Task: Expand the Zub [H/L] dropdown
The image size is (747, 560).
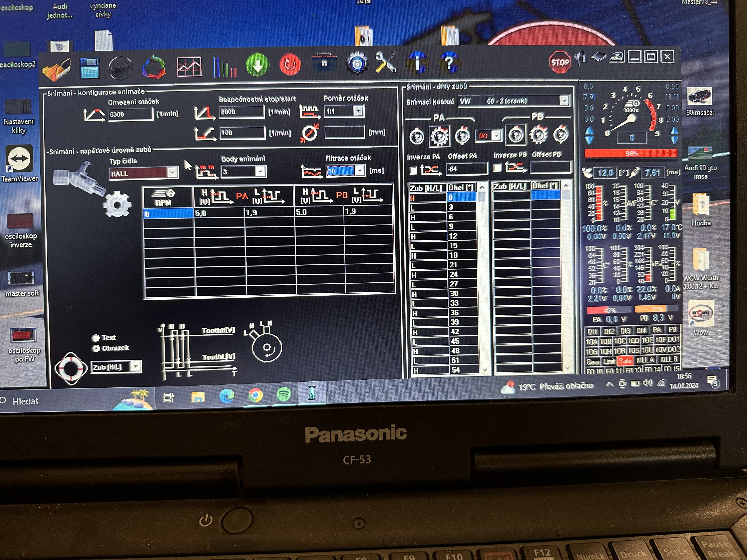Action: (x=136, y=366)
